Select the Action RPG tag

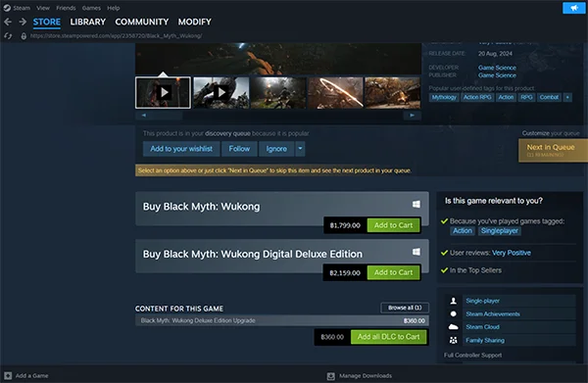tap(477, 97)
